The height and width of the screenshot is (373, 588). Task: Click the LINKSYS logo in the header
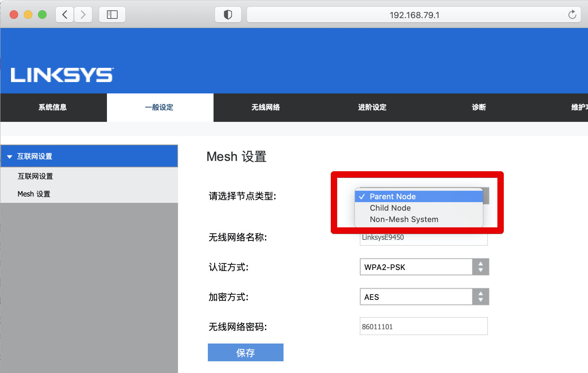[61, 75]
